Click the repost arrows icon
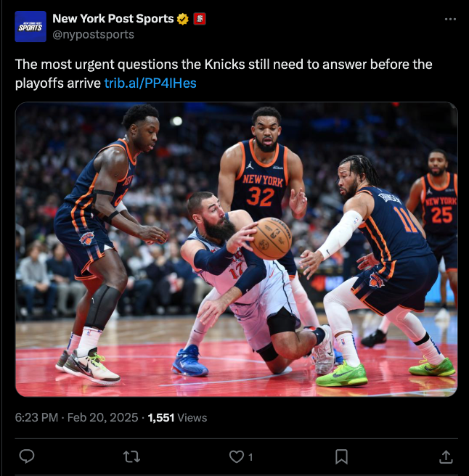 (x=131, y=456)
